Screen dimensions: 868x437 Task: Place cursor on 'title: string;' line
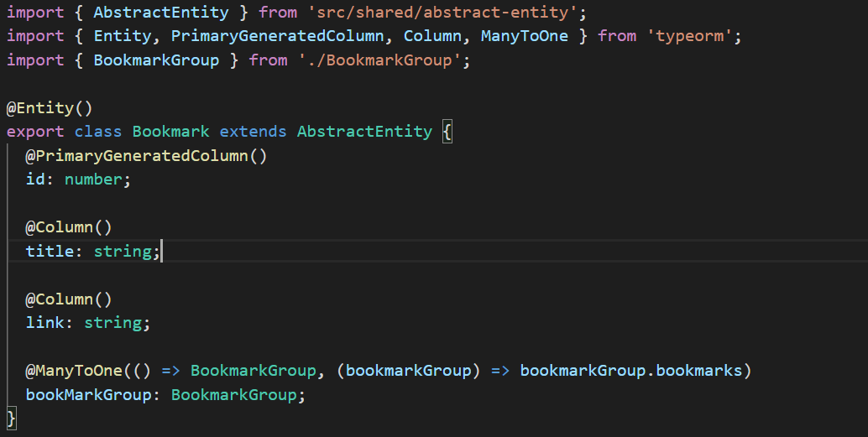(x=92, y=251)
